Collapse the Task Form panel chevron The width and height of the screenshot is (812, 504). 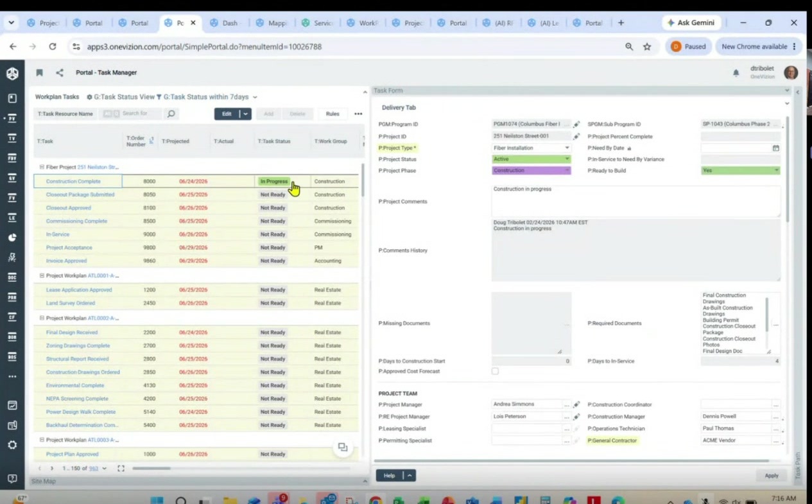pos(787,91)
